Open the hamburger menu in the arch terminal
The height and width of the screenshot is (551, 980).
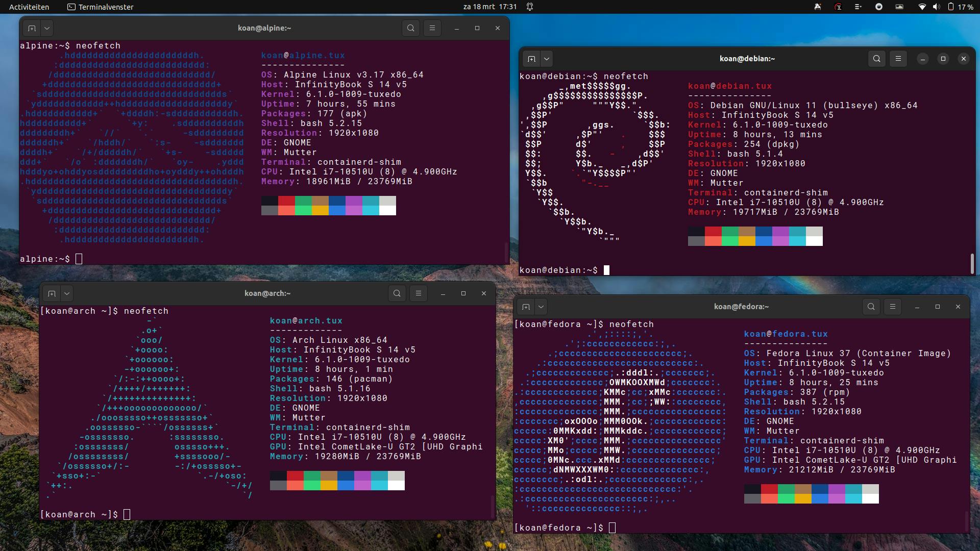click(418, 293)
